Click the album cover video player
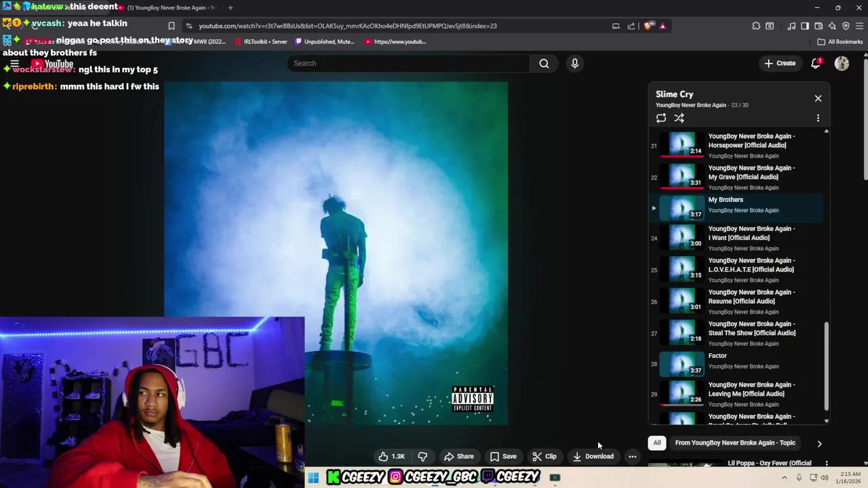Screen dimensions: 868x488 (x=336, y=253)
